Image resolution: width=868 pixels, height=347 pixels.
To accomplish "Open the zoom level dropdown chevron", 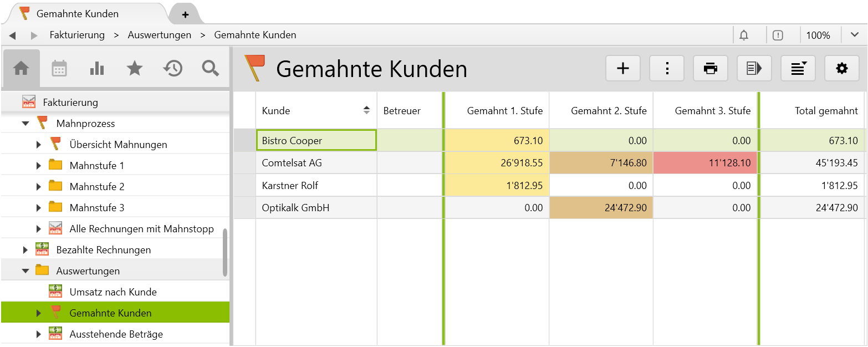I will click(x=855, y=34).
